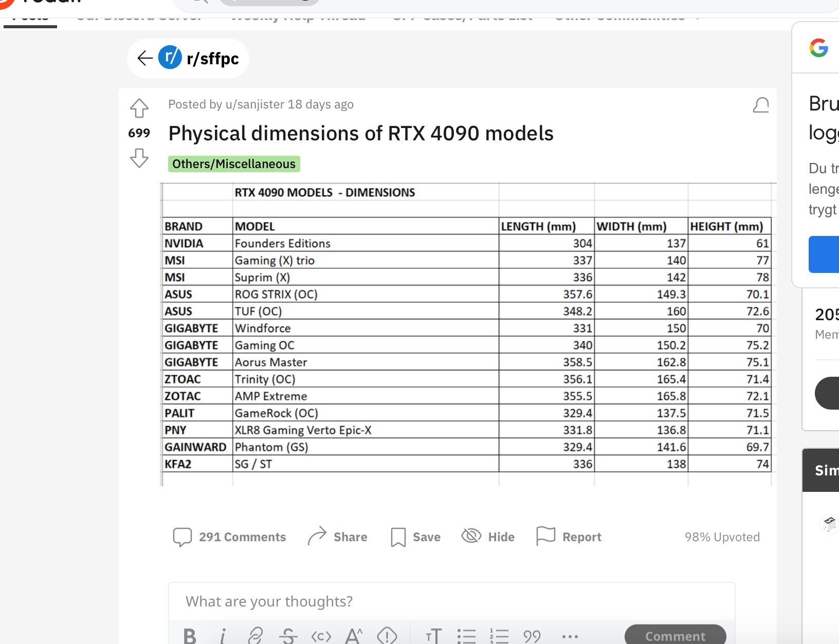Downvote the RTX 4090 dimensions post
This screenshot has width=839, height=644.
[139, 158]
